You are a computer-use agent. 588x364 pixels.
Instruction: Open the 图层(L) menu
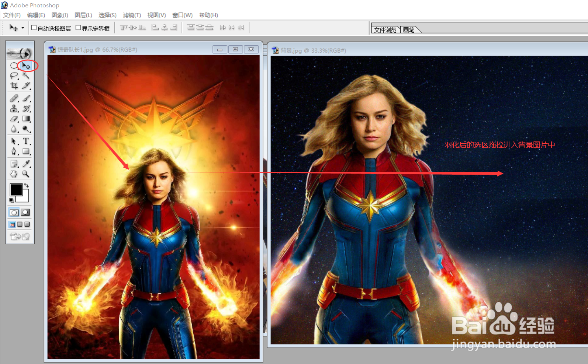83,15
